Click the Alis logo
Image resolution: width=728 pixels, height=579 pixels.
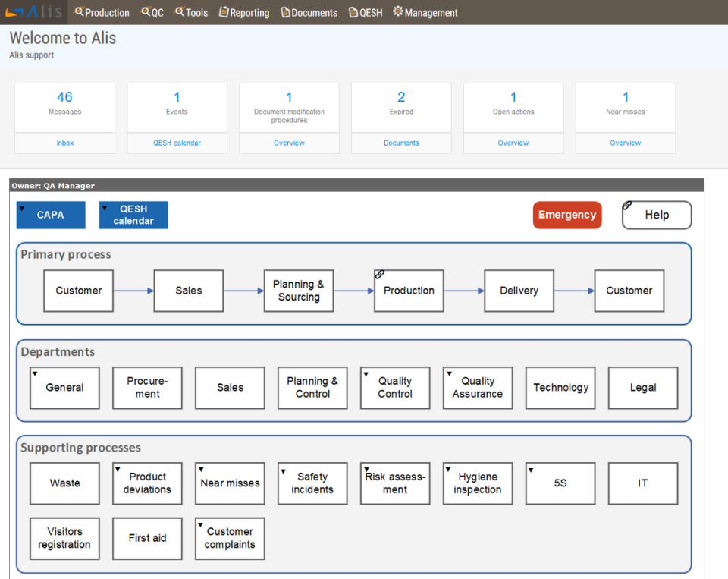coord(32,11)
